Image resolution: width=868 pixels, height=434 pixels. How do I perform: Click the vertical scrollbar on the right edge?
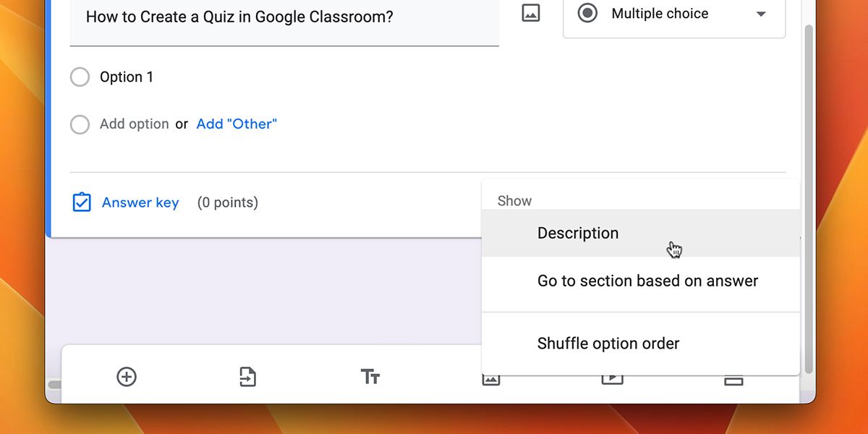click(x=809, y=181)
